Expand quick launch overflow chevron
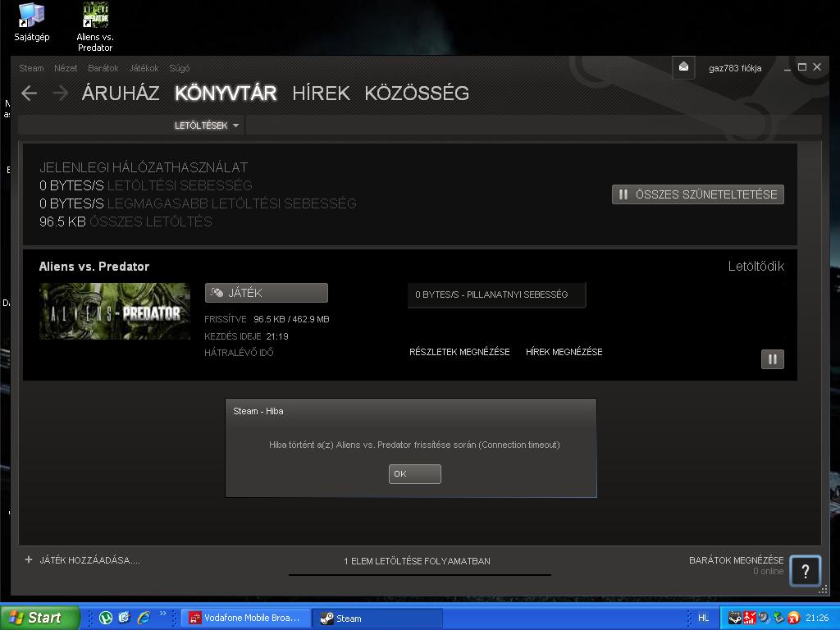840x630 pixels. click(x=163, y=614)
